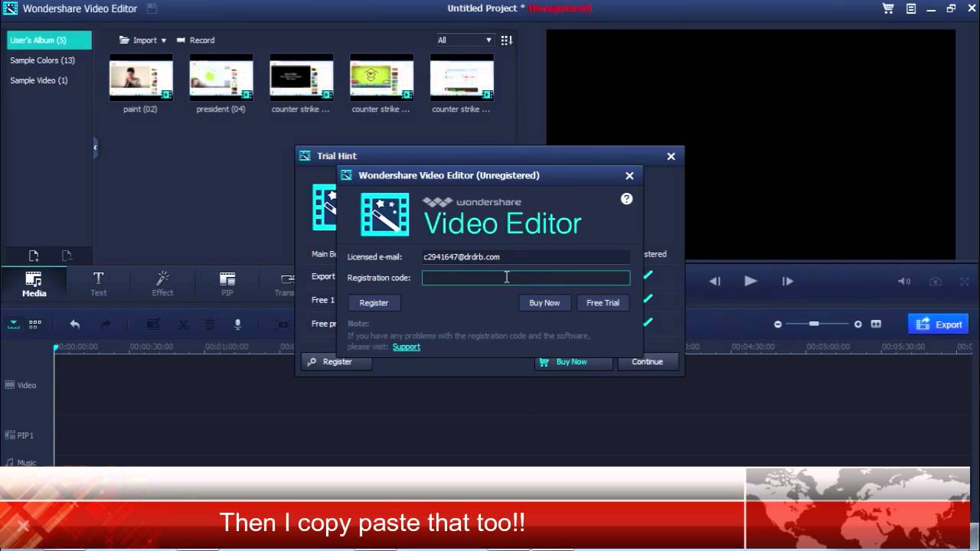Click the edit clip icon in timeline toolbar
Screen dimensions: 980x551
pos(152,324)
